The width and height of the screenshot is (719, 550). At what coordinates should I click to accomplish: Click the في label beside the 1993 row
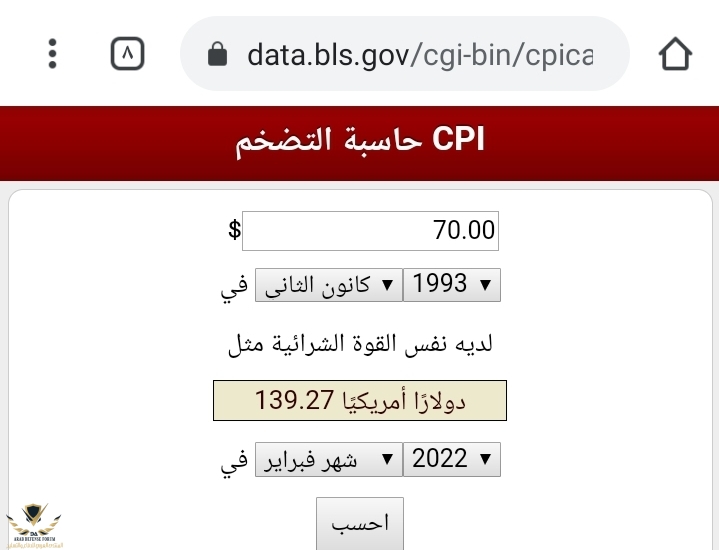click(235, 286)
